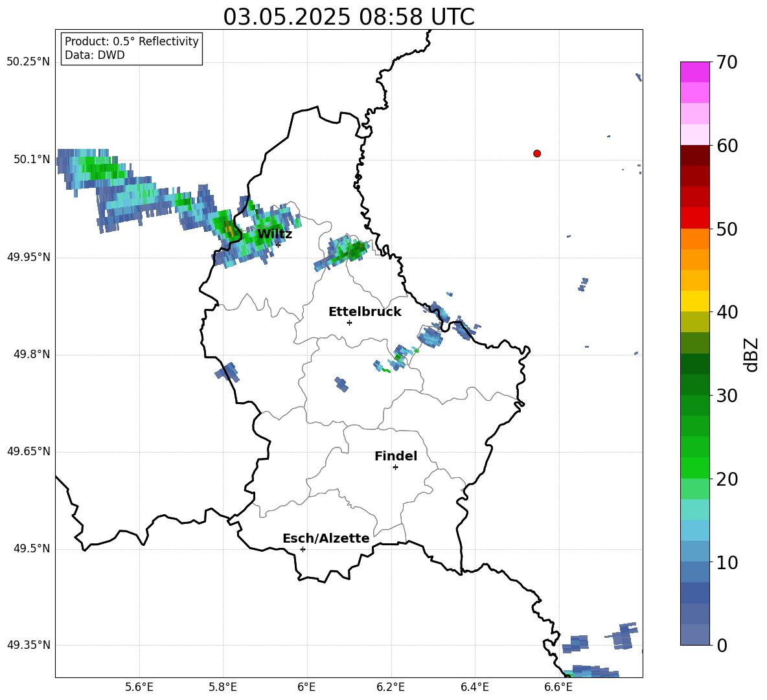The image size is (767, 700).
Task: Click the 10 colorbar tick label
Action: click(x=727, y=563)
